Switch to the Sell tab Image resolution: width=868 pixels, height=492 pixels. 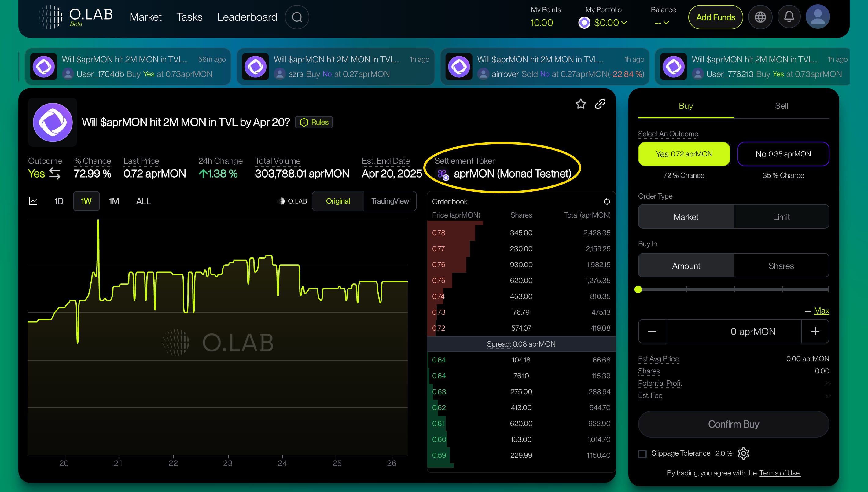click(x=782, y=105)
